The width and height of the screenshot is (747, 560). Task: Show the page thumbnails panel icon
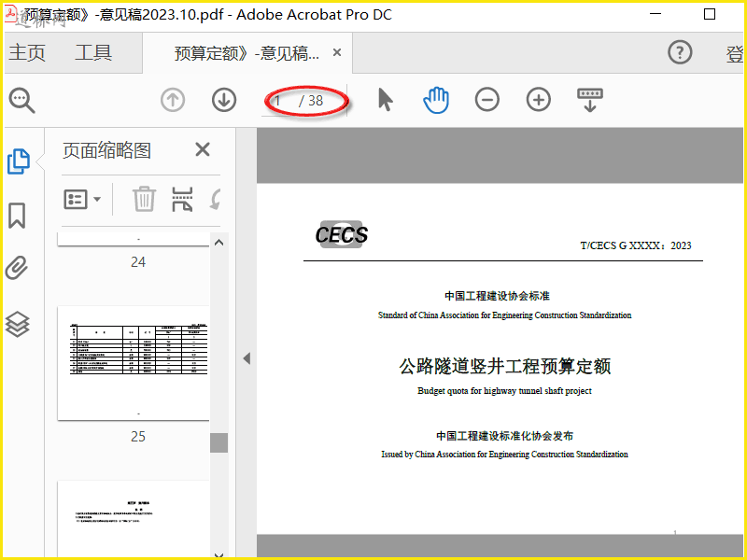point(19,161)
